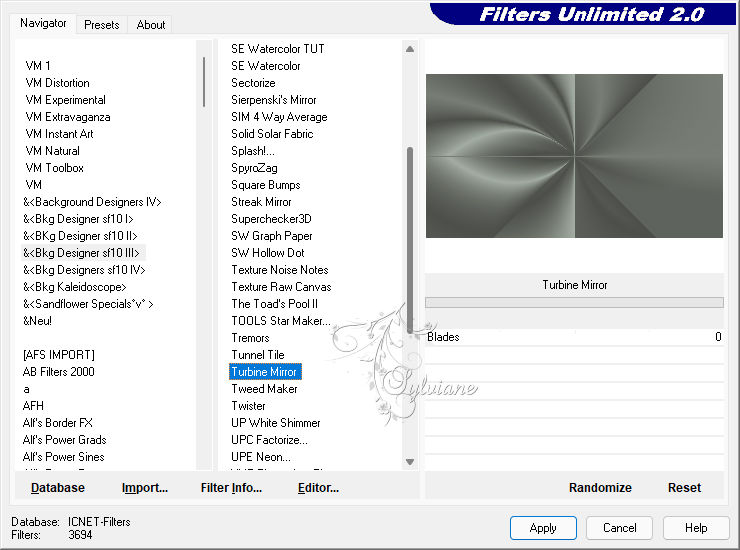Screen dimensions: 740x550
Task: Switch to the Presets tab
Action: coord(101,25)
